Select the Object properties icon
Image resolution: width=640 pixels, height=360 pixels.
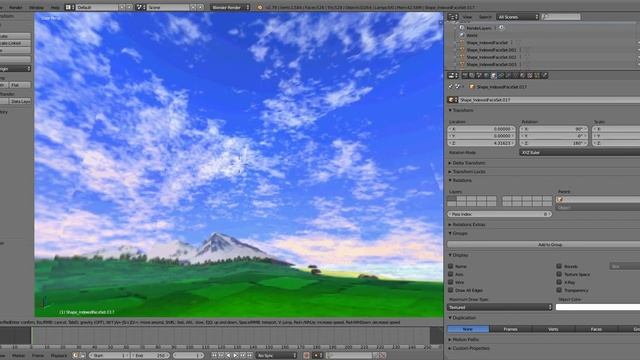point(493,76)
